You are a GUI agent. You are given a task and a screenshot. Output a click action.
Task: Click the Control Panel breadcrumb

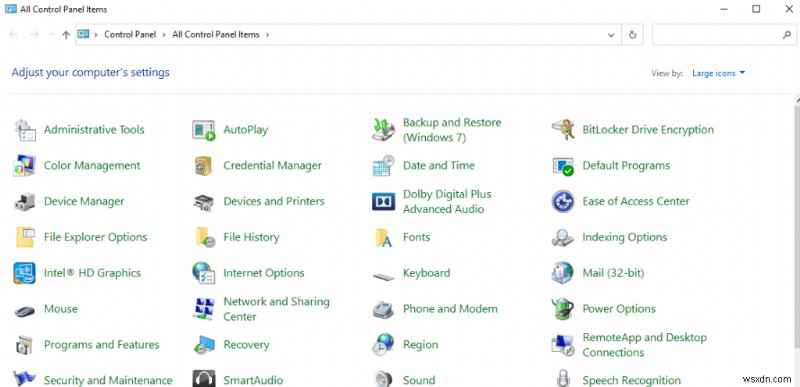[130, 35]
